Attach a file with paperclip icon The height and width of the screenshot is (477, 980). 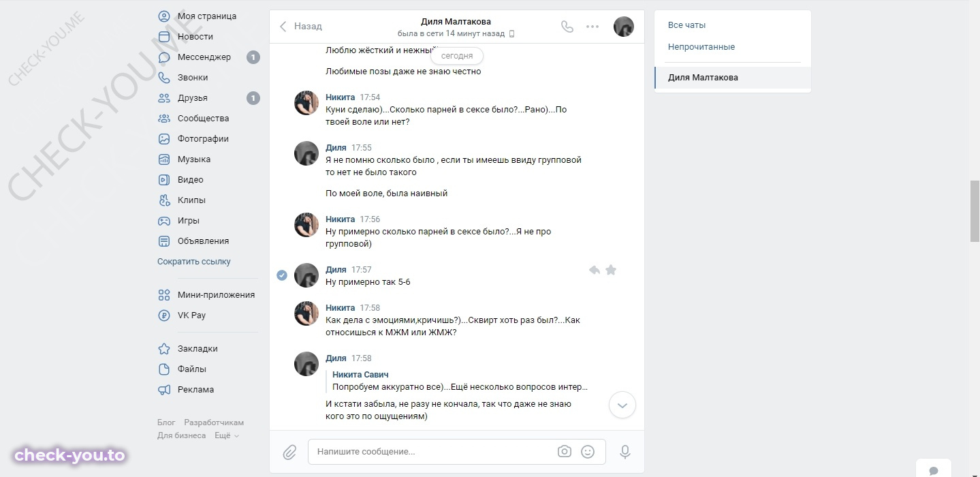pos(289,452)
